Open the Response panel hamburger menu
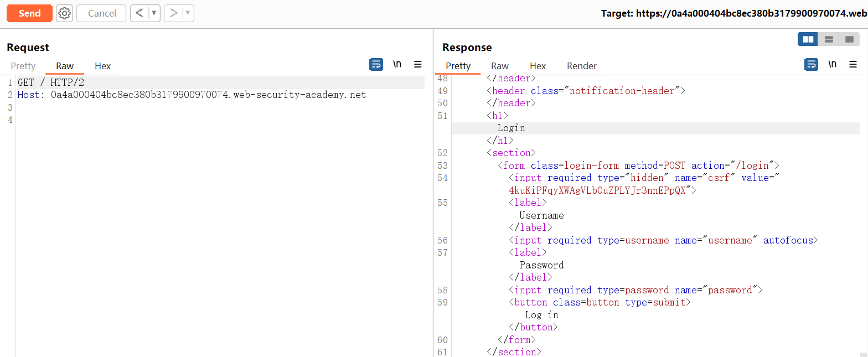The image size is (868, 357). pyautogui.click(x=853, y=65)
